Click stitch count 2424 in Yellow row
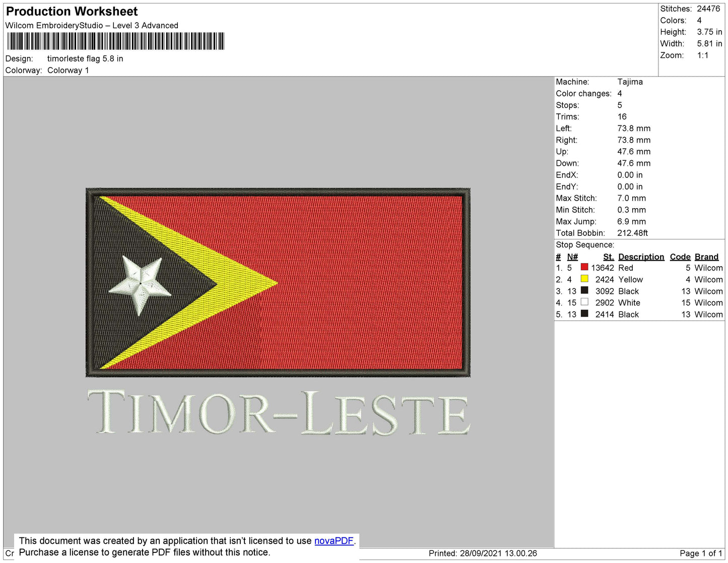This screenshot has width=728, height=563. pos(605,280)
